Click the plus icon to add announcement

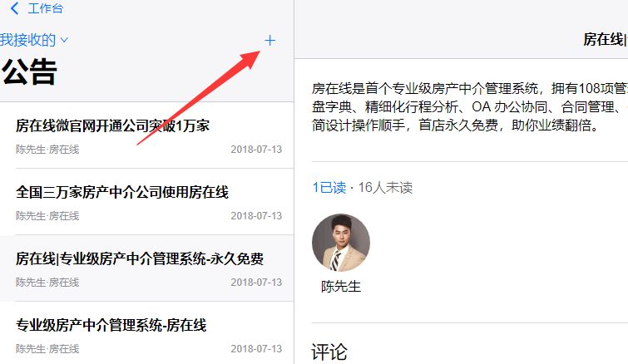point(270,40)
